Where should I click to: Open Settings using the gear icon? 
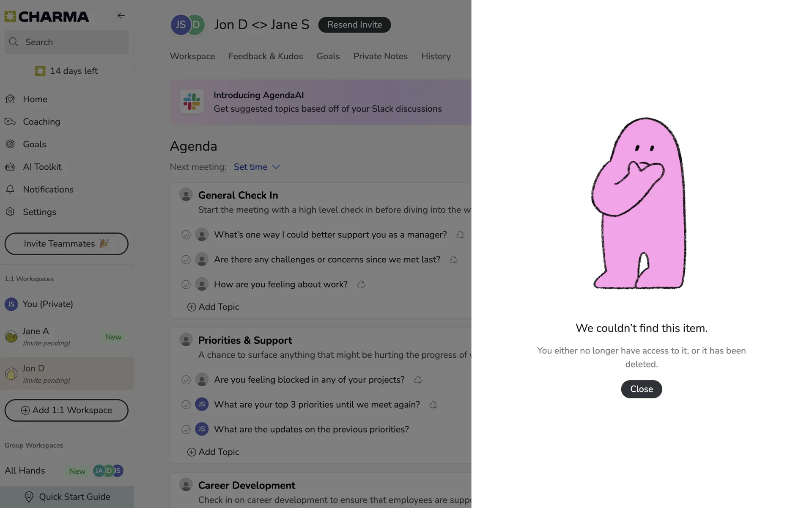[x=10, y=212]
